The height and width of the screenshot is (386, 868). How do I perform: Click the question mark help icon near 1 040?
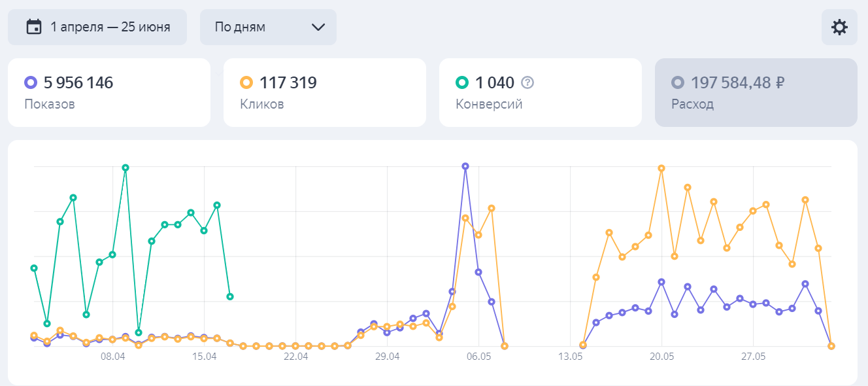pos(528,83)
